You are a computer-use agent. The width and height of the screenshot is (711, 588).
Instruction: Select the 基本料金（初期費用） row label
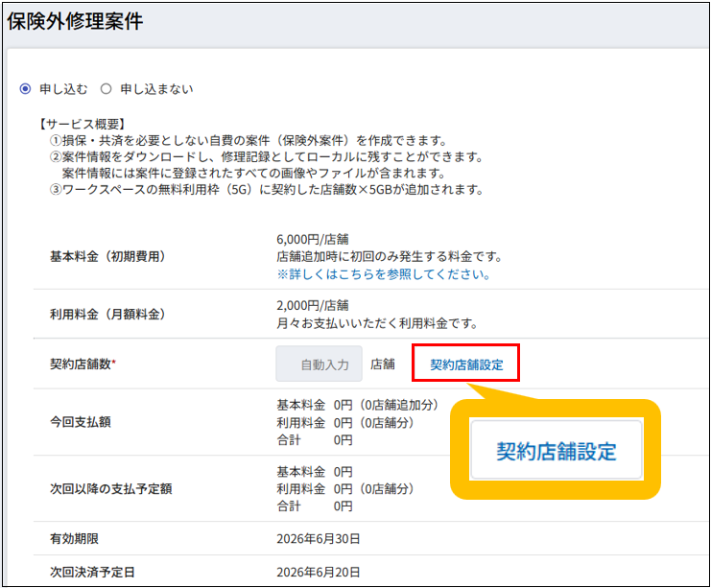[x=107, y=257]
